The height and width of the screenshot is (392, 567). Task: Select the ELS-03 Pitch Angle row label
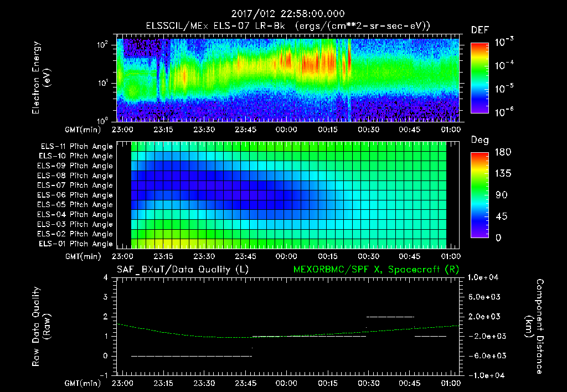[75, 224]
